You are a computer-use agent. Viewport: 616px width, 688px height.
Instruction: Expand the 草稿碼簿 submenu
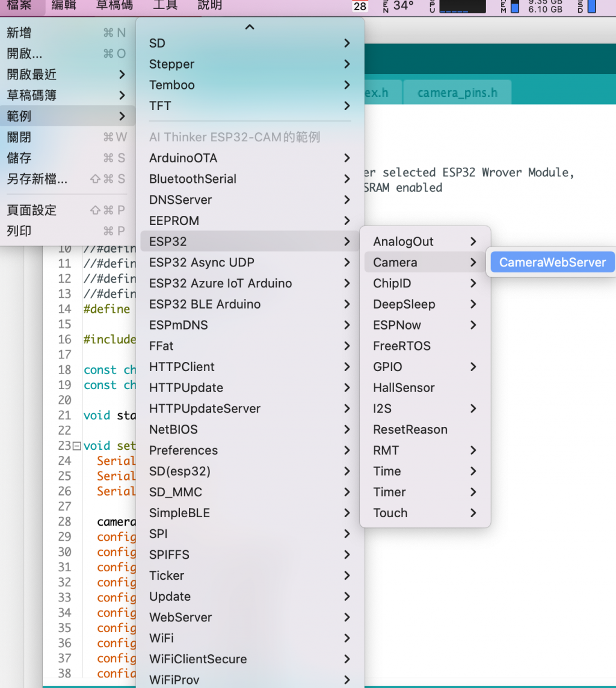click(67, 95)
